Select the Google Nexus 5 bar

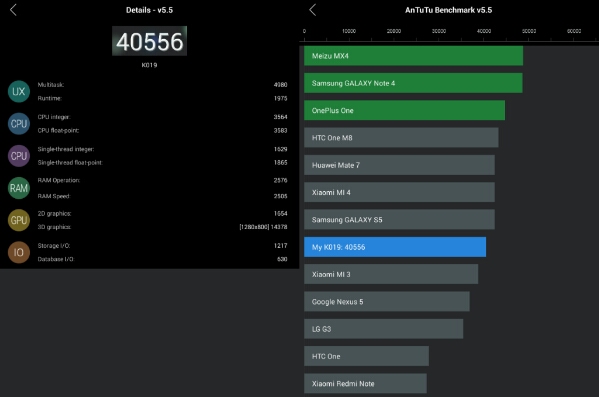point(387,301)
